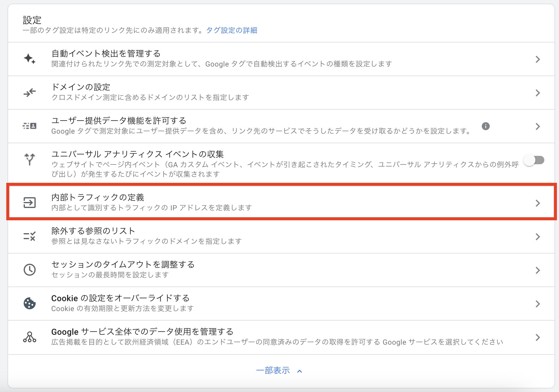This screenshot has height=392, width=559.
Task: Select Google サービス全体でのデータ使用を管理する title
Action: [x=142, y=331]
